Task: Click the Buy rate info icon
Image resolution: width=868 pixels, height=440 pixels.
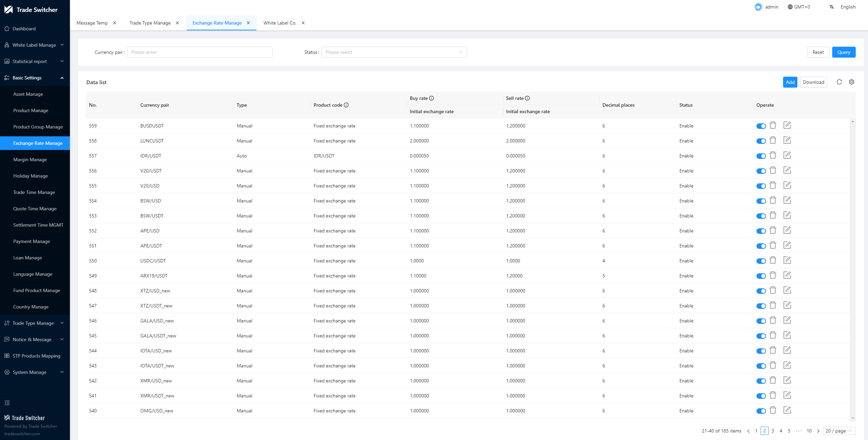Action: 431,98
